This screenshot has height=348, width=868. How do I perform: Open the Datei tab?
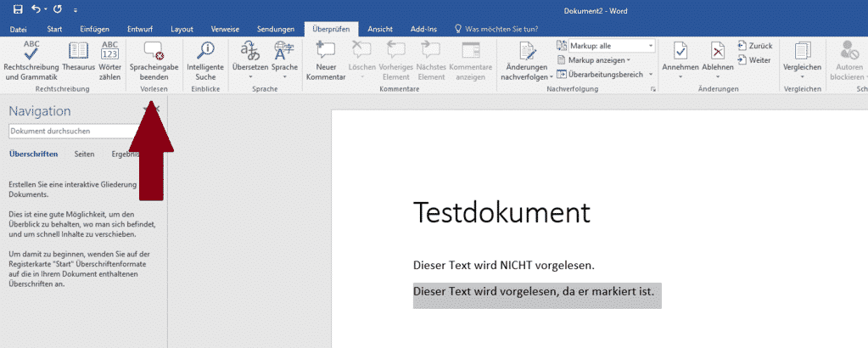(19, 30)
